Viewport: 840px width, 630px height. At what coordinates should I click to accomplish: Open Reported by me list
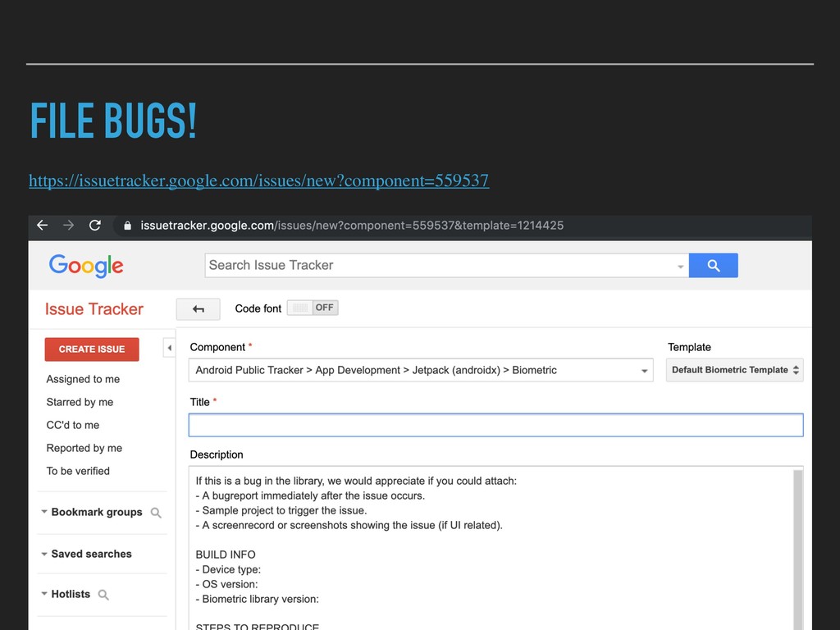(x=84, y=449)
